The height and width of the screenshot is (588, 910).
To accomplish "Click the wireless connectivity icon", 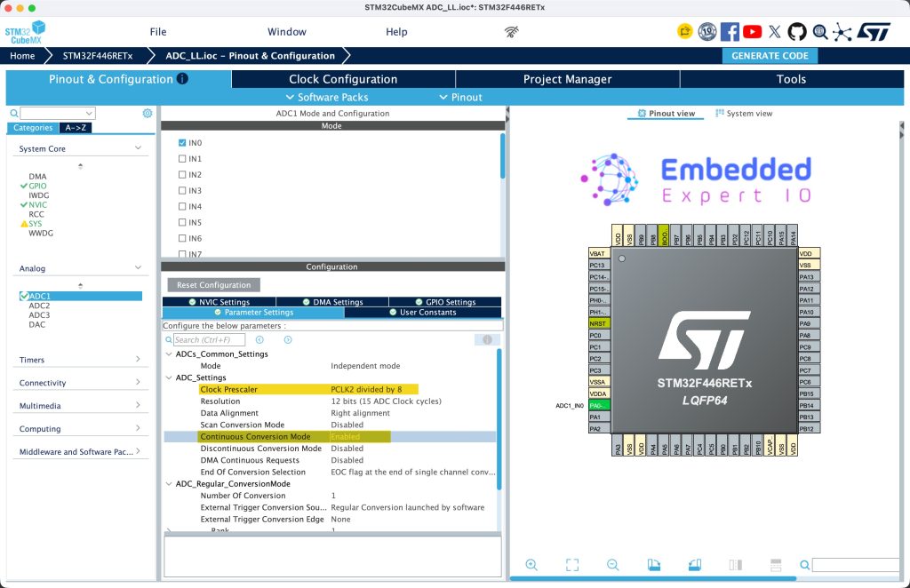I will [x=511, y=32].
